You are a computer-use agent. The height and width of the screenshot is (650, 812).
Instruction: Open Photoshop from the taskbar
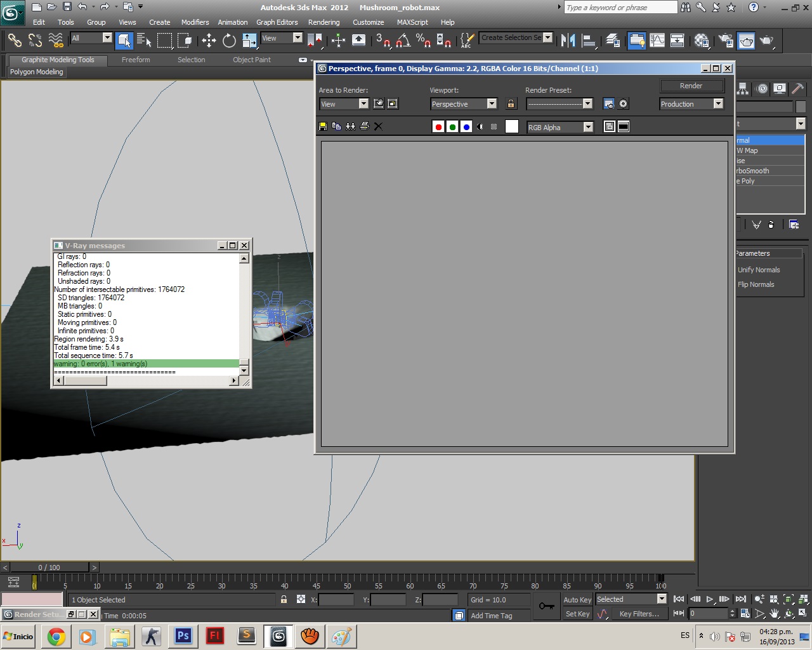[183, 636]
